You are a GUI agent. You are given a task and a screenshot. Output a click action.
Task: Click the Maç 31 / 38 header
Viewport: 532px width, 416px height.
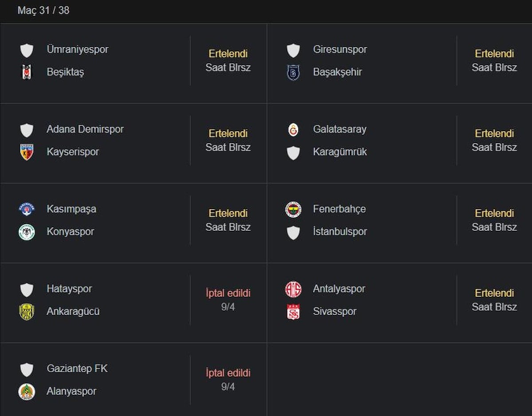point(43,10)
